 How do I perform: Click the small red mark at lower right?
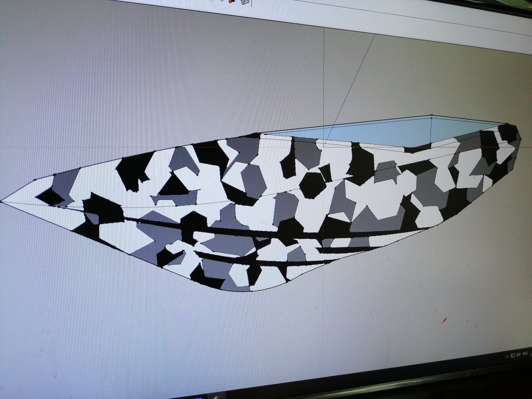(x=443, y=320)
